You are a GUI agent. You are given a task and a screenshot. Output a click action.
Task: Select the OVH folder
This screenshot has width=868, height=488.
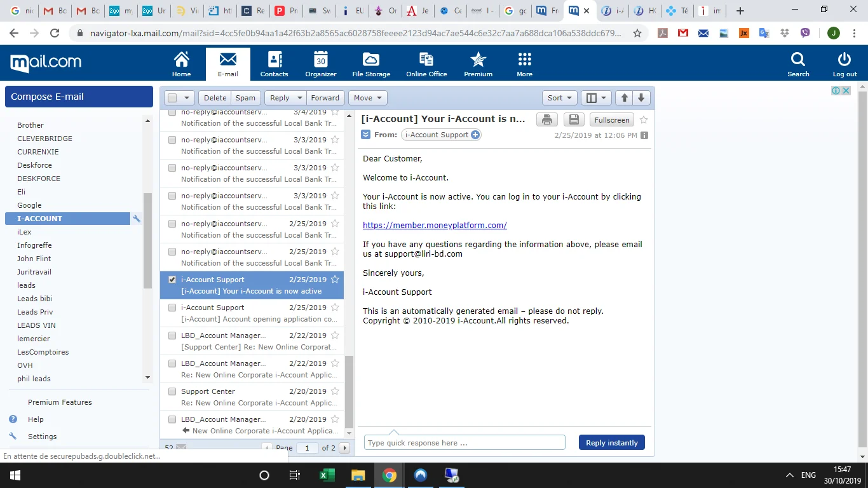point(25,365)
